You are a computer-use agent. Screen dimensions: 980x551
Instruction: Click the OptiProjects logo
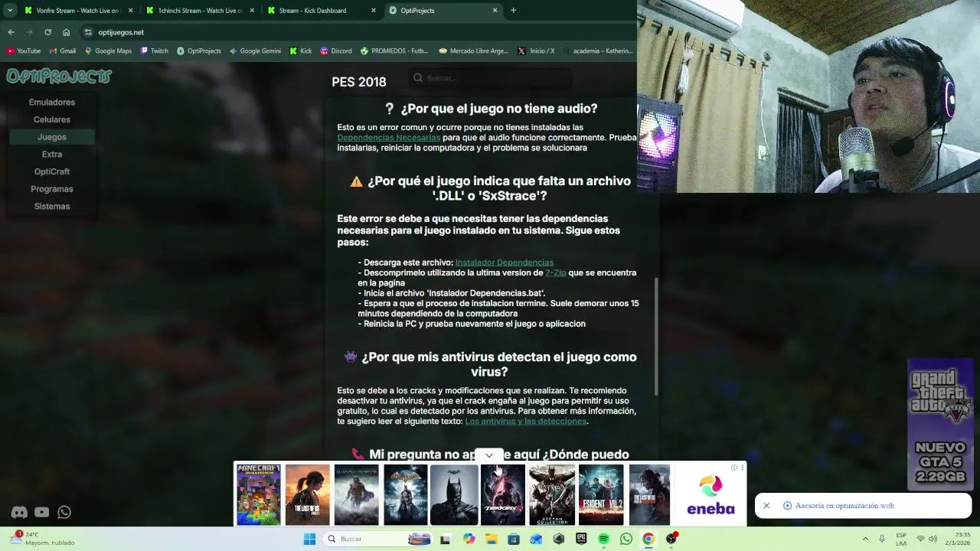coord(59,76)
